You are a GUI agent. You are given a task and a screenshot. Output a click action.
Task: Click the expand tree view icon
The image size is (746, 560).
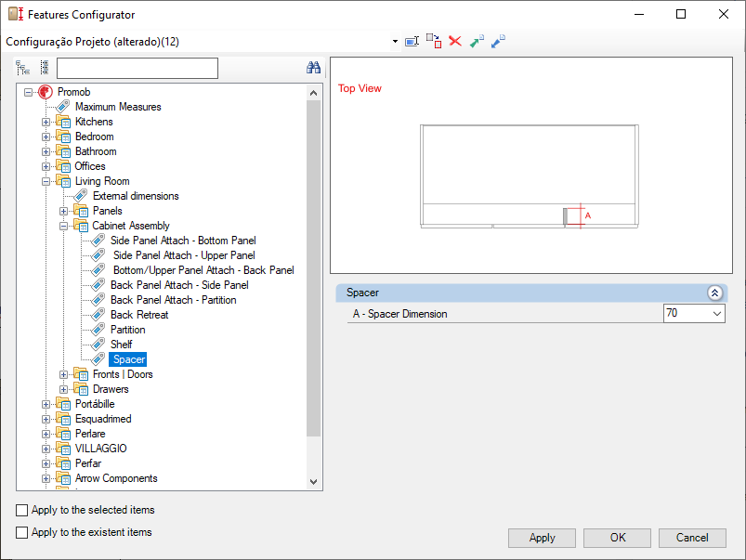(x=22, y=68)
